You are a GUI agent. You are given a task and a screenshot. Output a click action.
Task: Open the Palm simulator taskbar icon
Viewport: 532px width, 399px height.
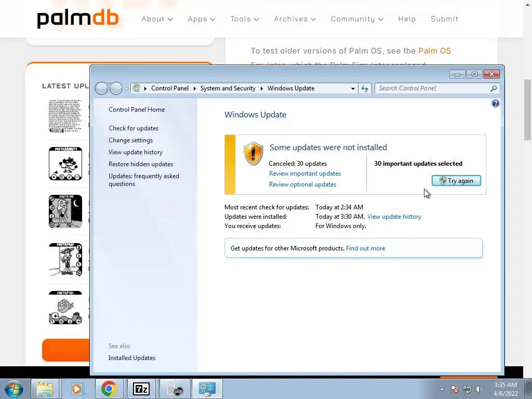pyautogui.click(x=175, y=389)
